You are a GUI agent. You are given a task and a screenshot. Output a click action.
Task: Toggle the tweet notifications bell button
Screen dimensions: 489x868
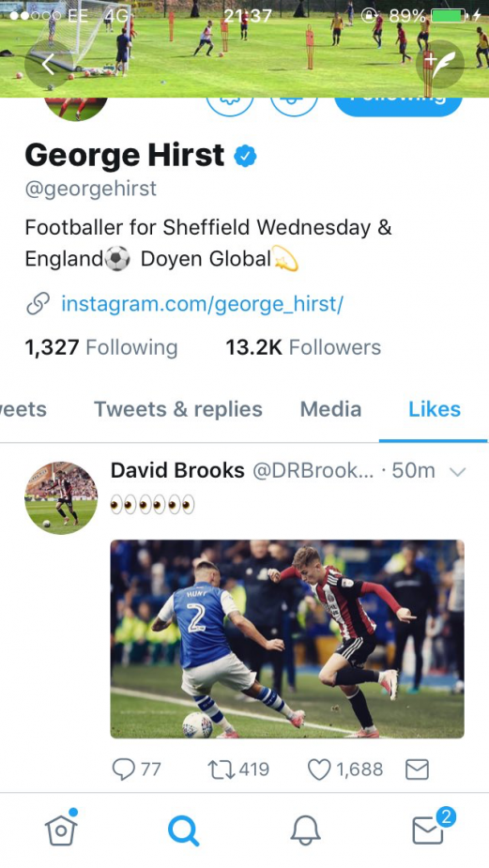coord(293,105)
